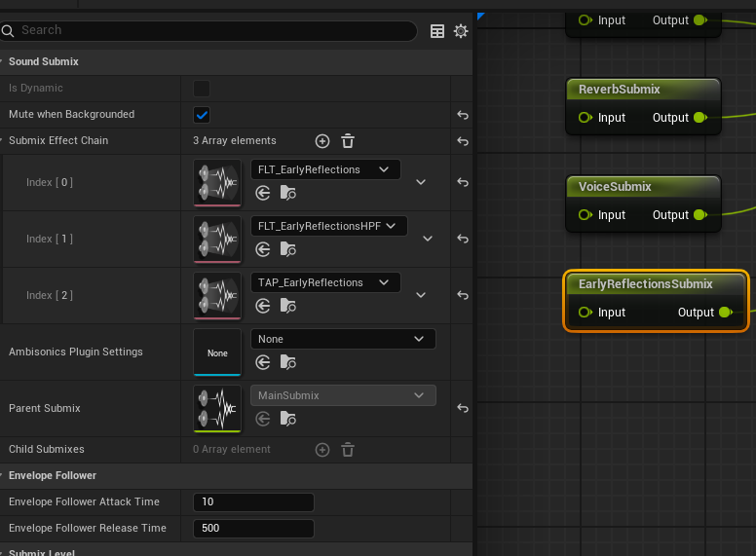Use selected asset for Ambisonics Plugin Settings
The height and width of the screenshot is (556, 756).
(x=263, y=362)
